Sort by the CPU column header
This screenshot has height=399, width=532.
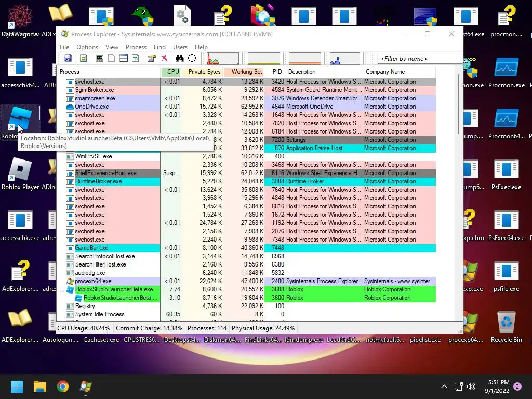[x=170, y=72]
